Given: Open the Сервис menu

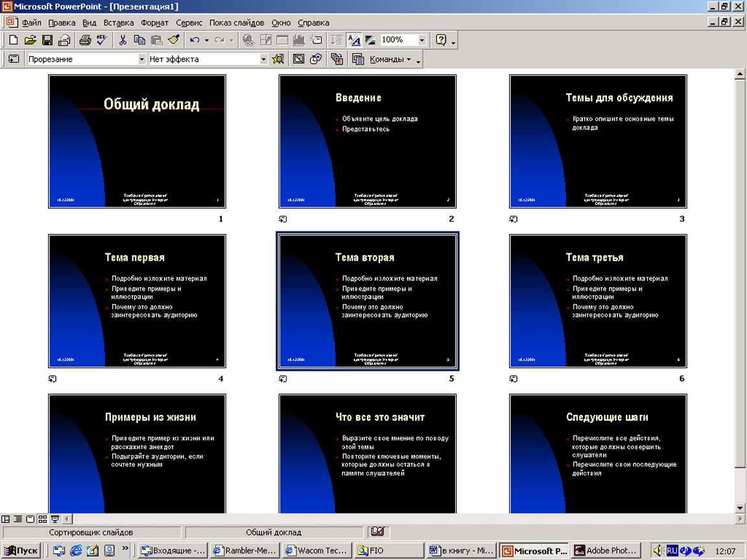Looking at the screenshot, I should click(189, 23).
